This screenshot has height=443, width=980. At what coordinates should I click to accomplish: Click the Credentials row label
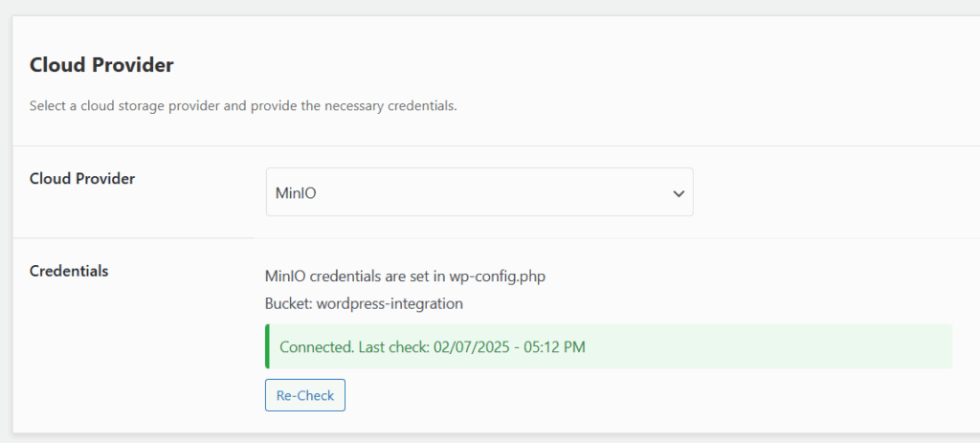pos(69,271)
